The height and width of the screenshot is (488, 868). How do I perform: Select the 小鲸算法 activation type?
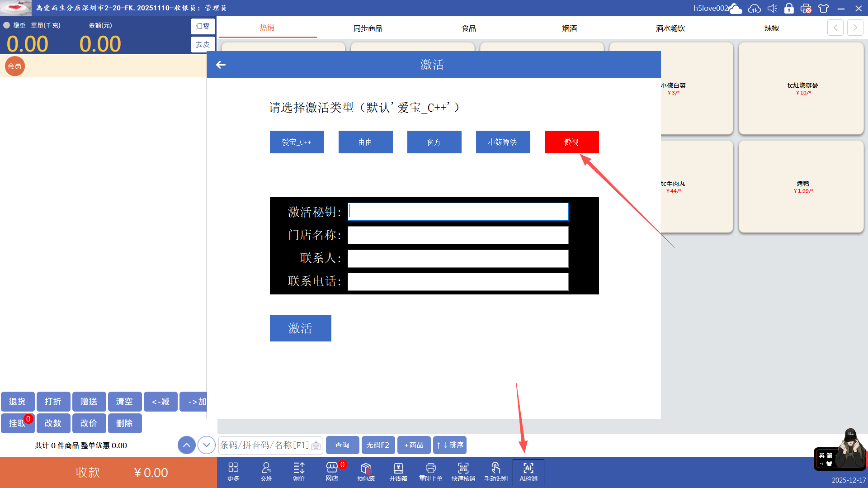[503, 142]
